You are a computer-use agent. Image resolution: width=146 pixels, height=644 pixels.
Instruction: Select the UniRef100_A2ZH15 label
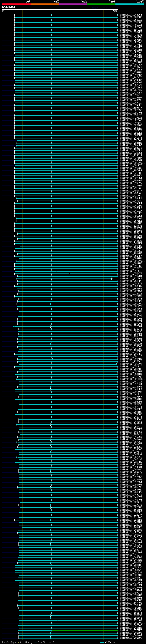(x=131, y=70)
